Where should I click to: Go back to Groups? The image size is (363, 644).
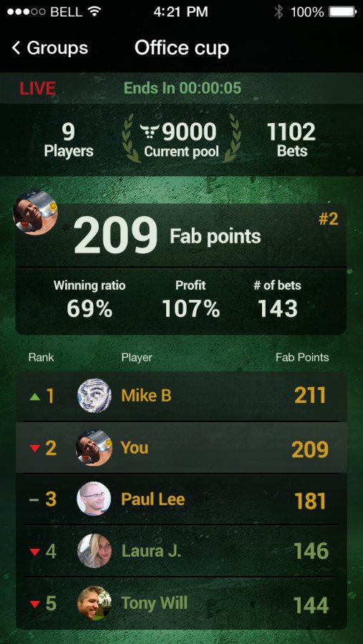[49, 48]
